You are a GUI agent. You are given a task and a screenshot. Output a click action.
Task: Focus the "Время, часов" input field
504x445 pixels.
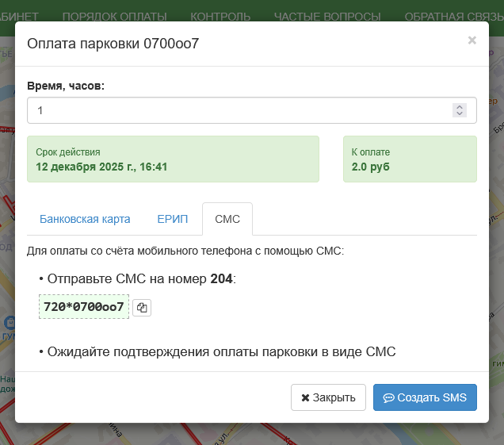coord(238,110)
